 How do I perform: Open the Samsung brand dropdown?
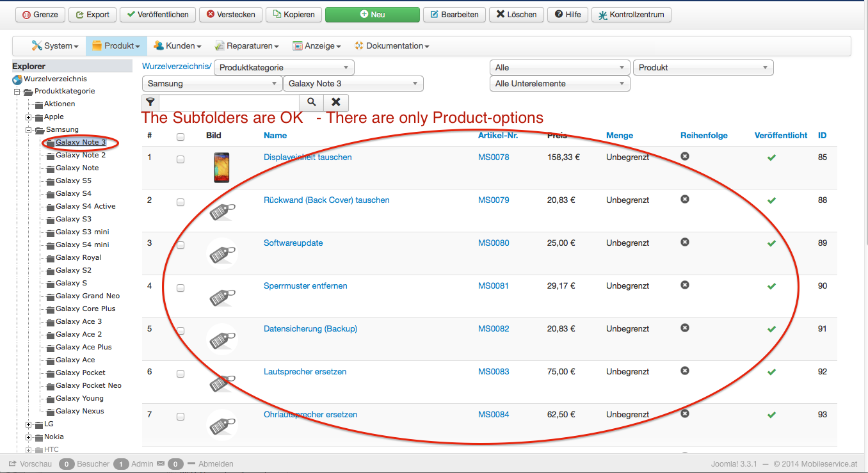(x=212, y=83)
